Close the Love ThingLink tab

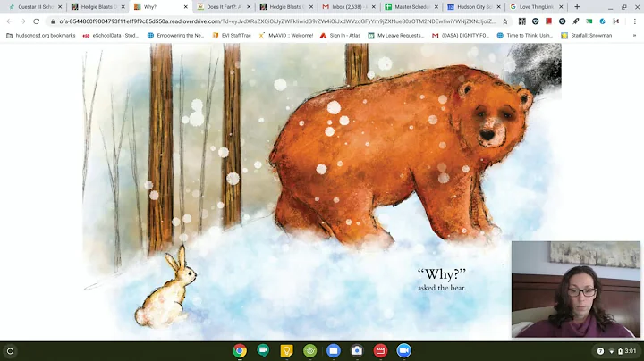pos(561,7)
